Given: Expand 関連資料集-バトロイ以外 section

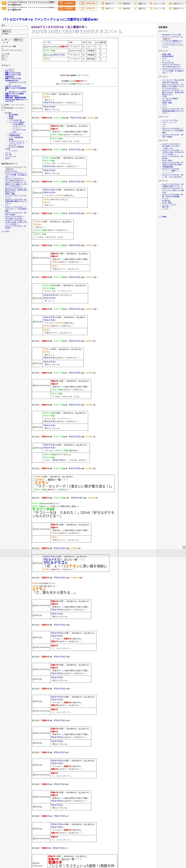Looking at the screenshot, I should click(3, 109).
